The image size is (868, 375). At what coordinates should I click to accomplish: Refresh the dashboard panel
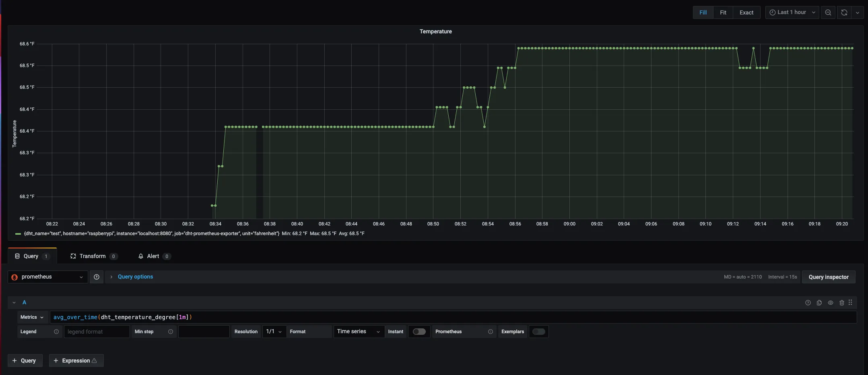pos(844,12)
